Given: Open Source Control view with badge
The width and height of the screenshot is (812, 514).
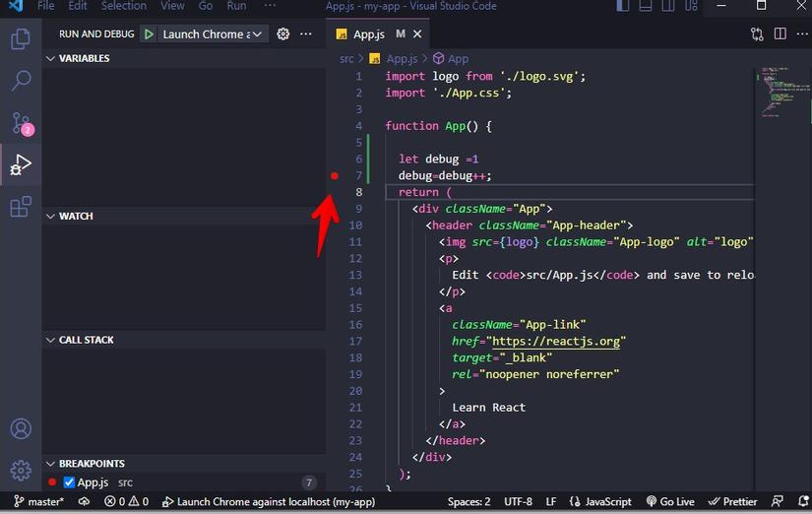Looking at the screenshot, I should (x=20, y=123).
